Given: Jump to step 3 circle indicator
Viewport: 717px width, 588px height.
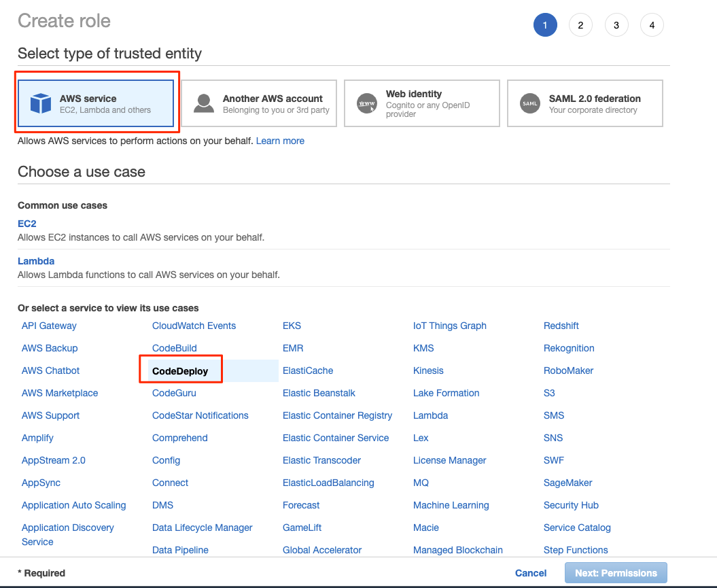Looking at the screenshot, I should [x=616, y=26].
